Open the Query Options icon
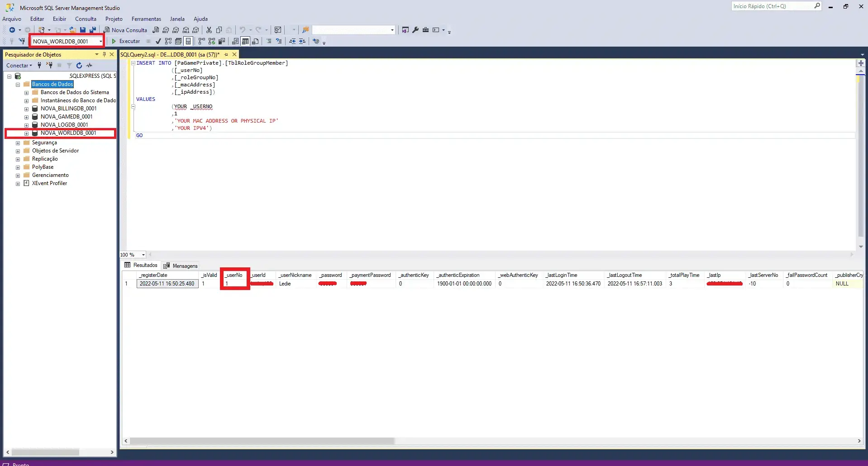The width and height of the screenshot is (868, 466). point(178,41)
